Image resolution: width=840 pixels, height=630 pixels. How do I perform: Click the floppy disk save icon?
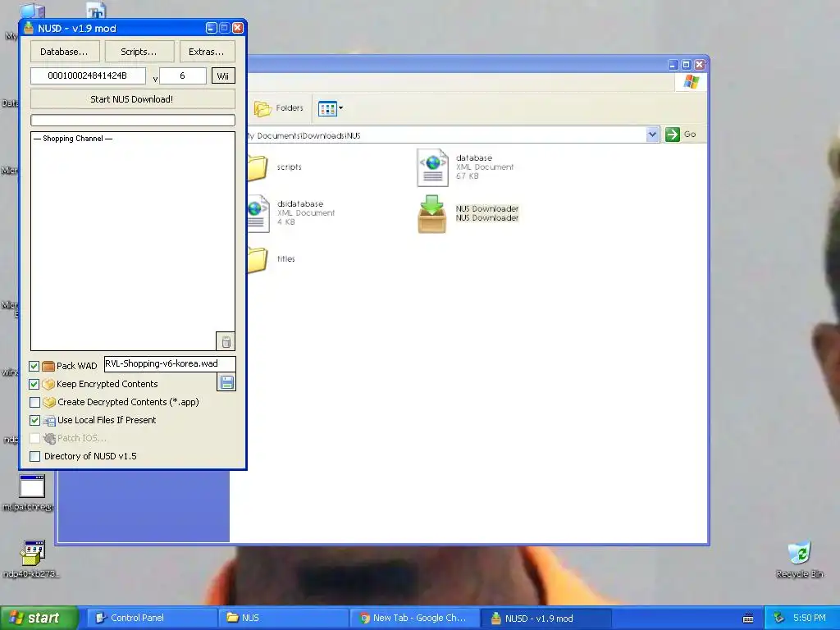pyautogui.click(x=226, y=382)
